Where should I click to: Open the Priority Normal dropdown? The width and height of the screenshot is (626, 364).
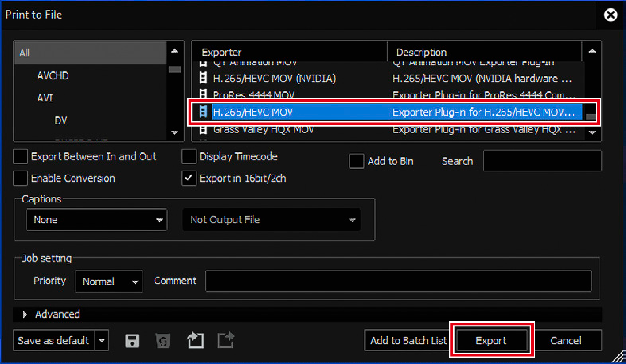tap(109, 281)
